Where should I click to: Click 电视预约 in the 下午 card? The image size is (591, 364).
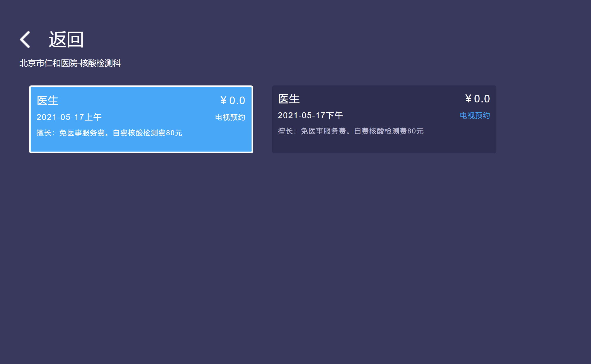pyautogui.click(x=475, y=116)
